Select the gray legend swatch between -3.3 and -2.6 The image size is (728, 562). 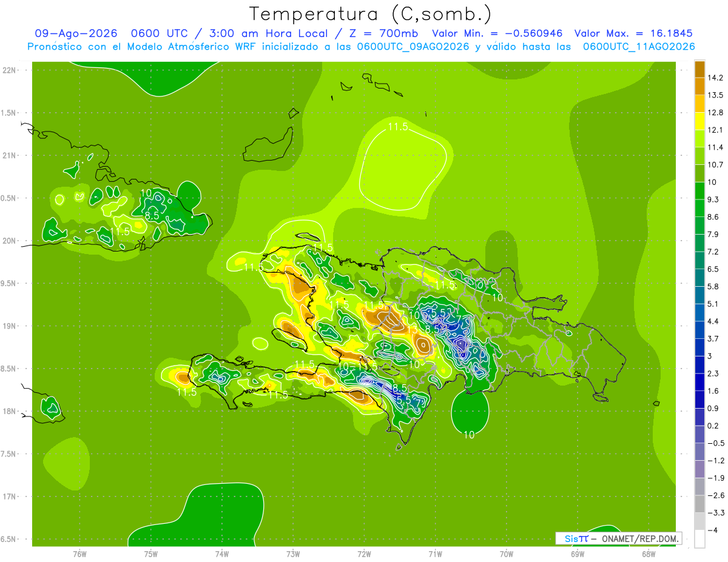[x=699, y=504]
